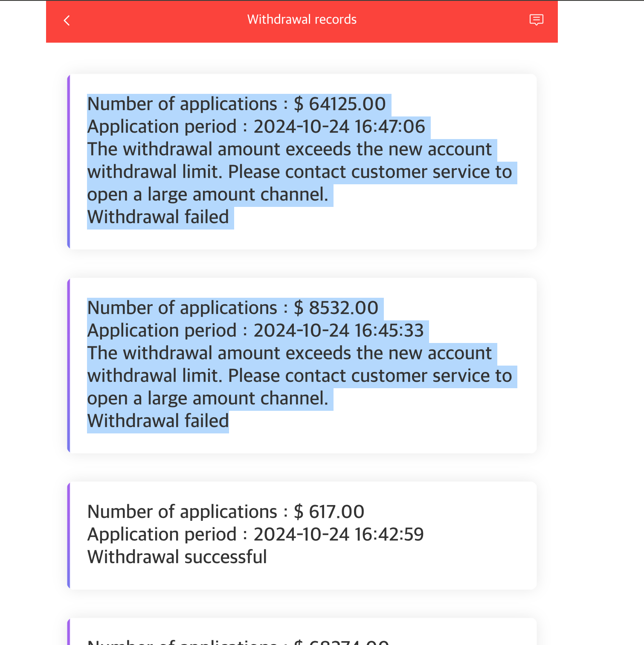The width and height of the screenshot is (644, 645).
Task: Click 'withdrawal limit. Please contact' line in the $ 8532.00 card
Action: click(x=299, y=376)
